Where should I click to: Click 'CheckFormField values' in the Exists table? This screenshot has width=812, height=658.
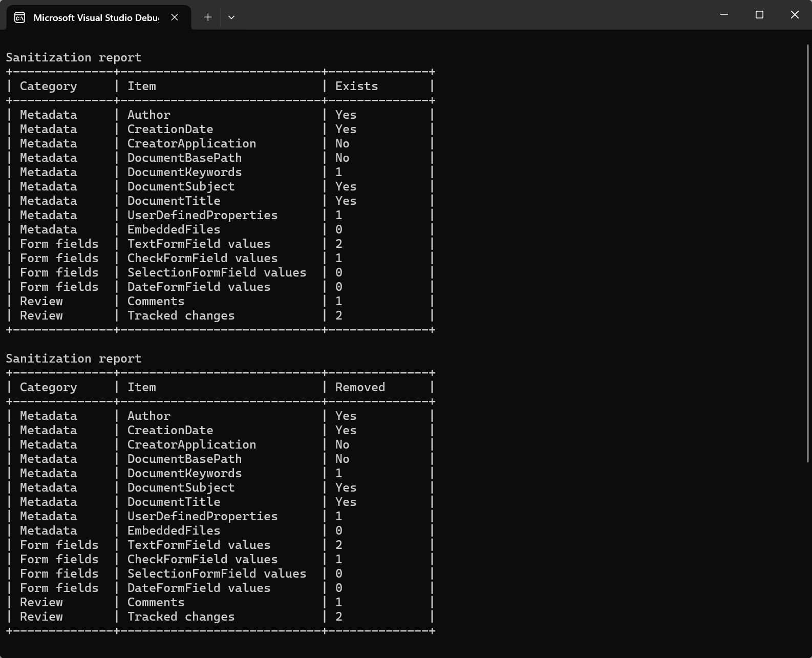coord(203,258)
